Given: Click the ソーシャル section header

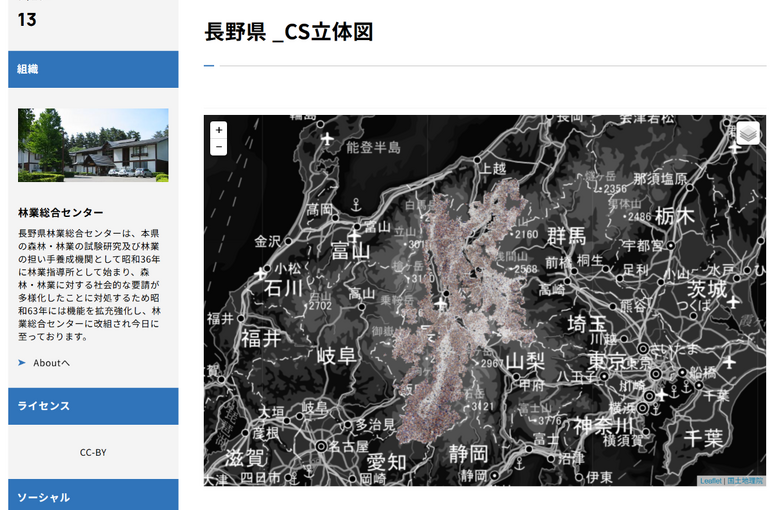Looking at the screenshot, I should pyautogui.click(x=93, y=495).
